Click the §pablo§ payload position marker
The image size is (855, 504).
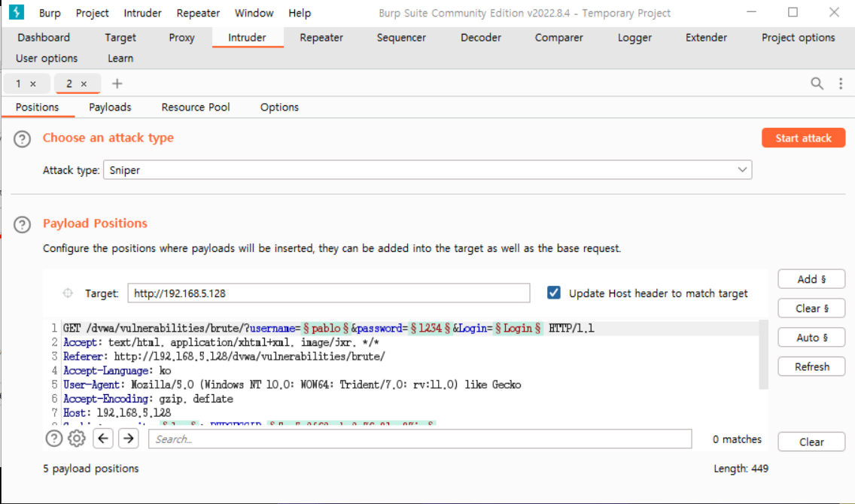326,328
